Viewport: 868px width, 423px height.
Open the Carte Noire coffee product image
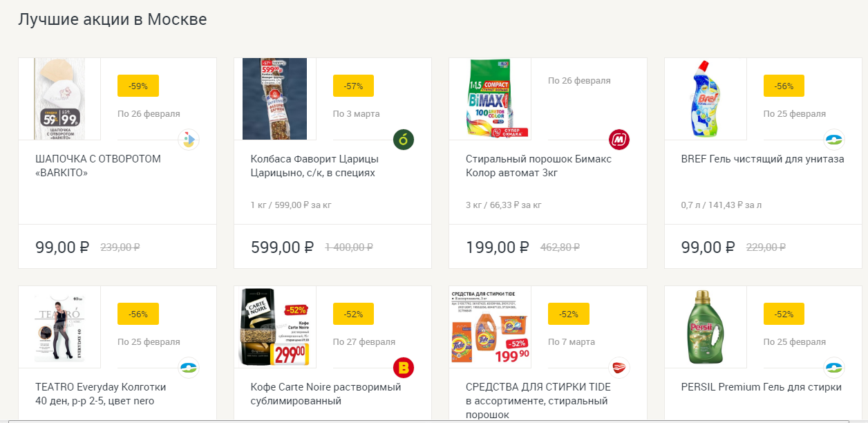pos(274,327)
